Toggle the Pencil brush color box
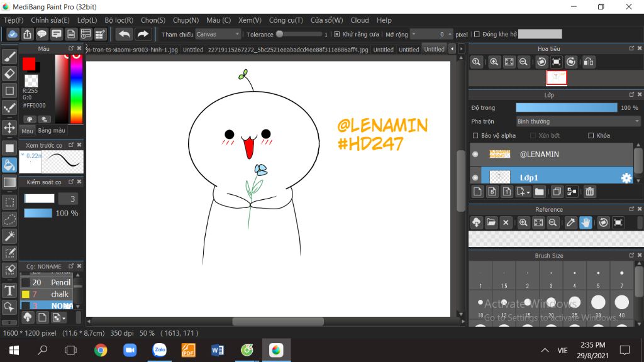This screenshot has height=362, width=644. 25,282
